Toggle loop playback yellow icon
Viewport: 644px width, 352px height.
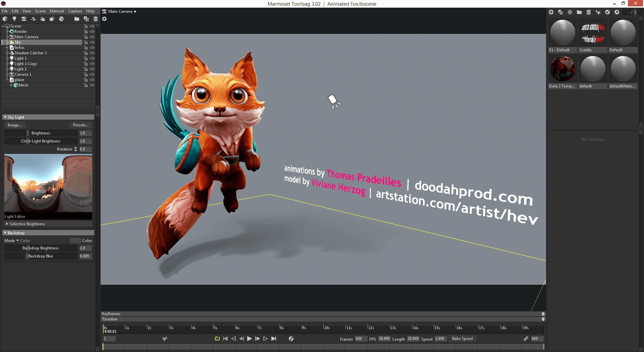[217, 339]
